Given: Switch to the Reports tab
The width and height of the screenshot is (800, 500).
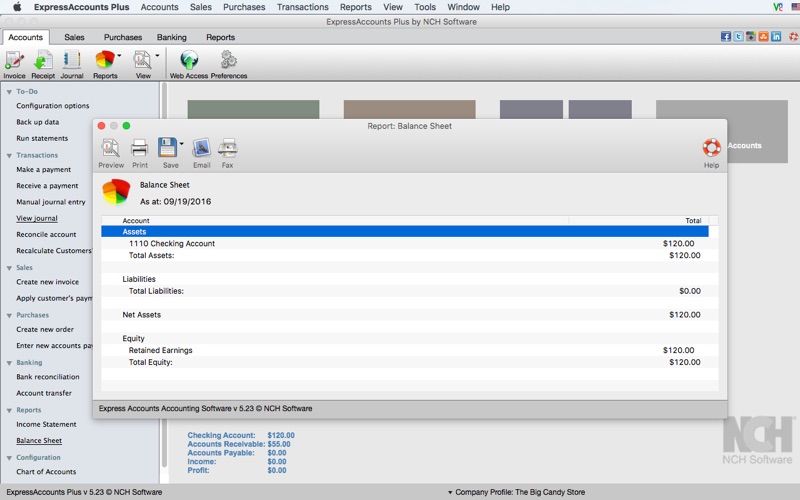Looking at the screenshot, I should [x=220, y=37].
